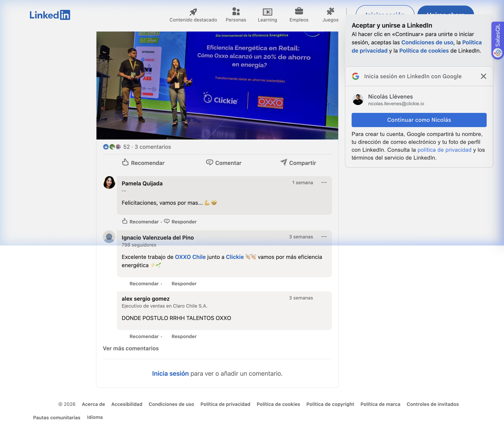Close the Google sign-in prompt
The height and width of the screenshot is (424, 504).
(483, 76)
